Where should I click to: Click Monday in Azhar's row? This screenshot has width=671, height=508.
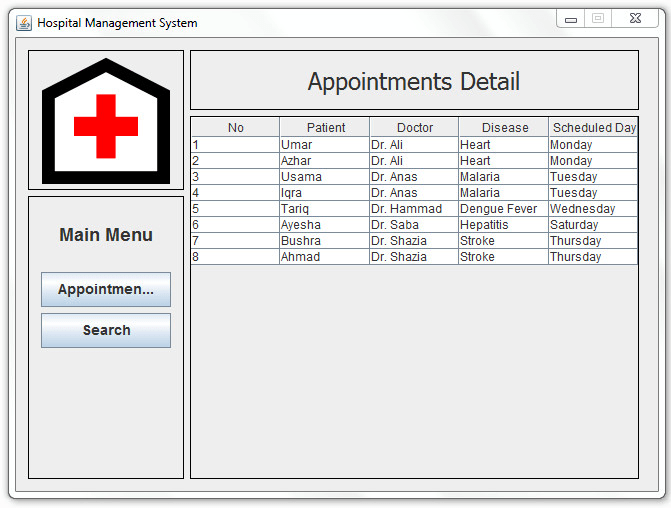[x=593, y=160]
